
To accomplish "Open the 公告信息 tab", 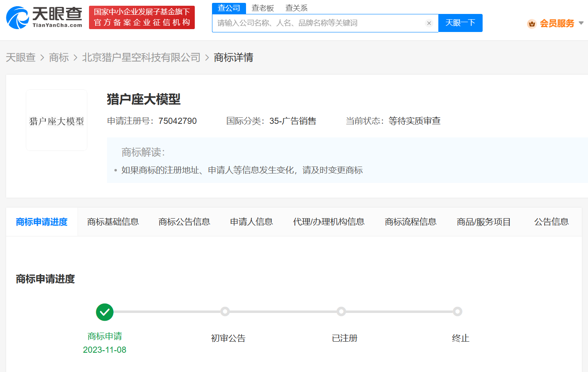I will pos(552,222).
